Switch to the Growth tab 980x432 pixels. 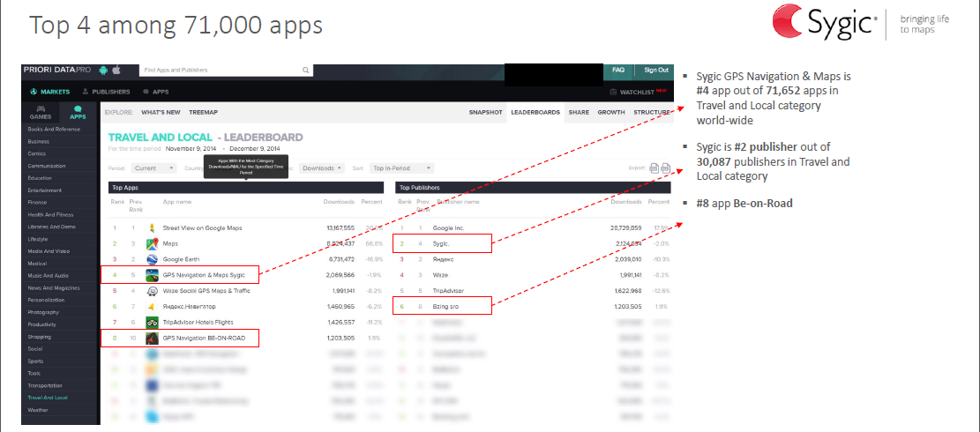[x=610, y=112]
